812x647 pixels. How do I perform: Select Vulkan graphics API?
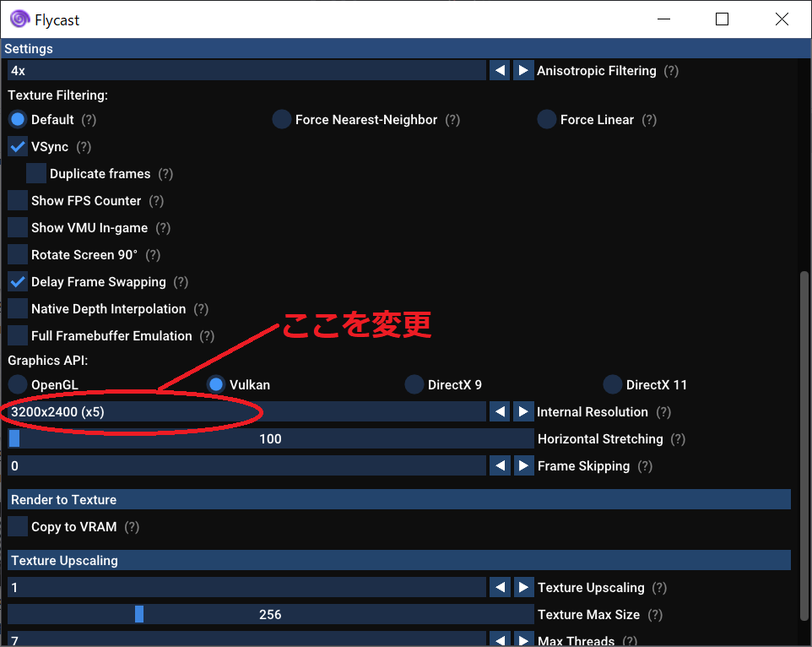click(216, 384)
